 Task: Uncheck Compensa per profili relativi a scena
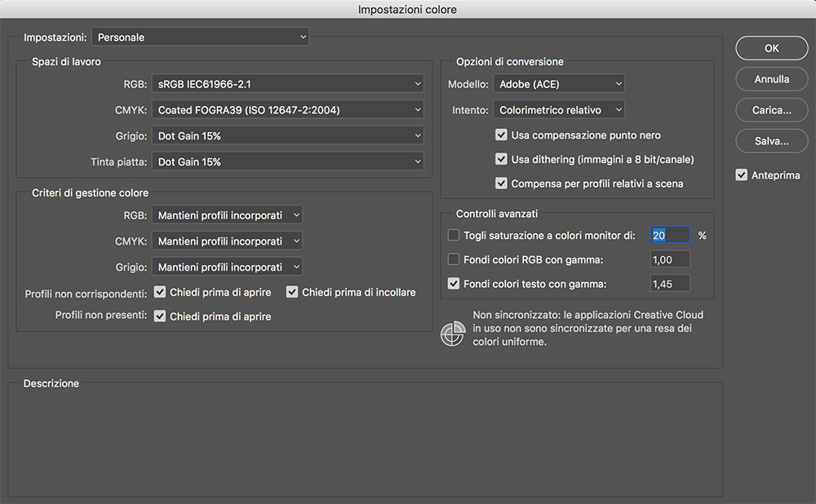(x=502, y=184)
